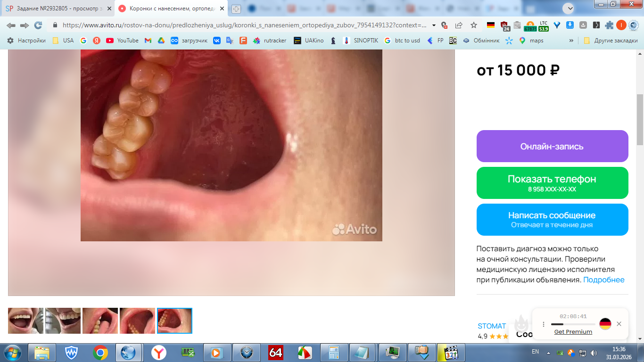Open the rutracker bookmark
Viewport: 644px width, 362px height.
pos(270,41)
